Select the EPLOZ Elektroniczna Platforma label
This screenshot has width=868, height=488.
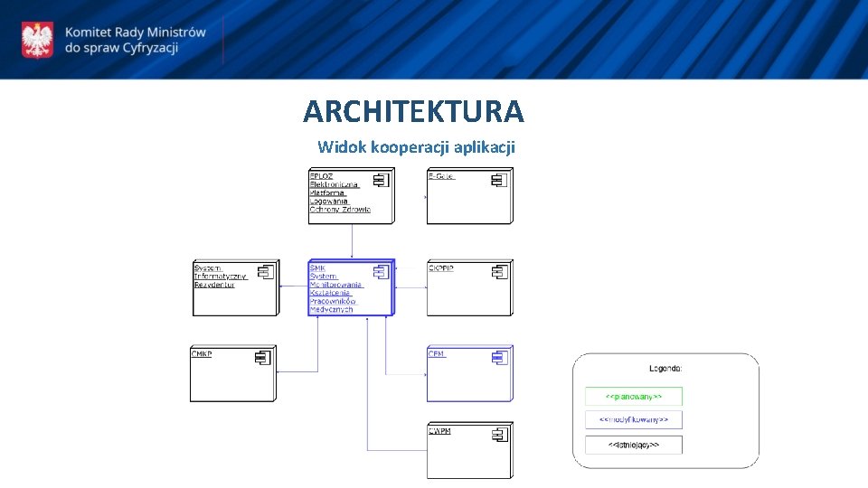point(340,192)
